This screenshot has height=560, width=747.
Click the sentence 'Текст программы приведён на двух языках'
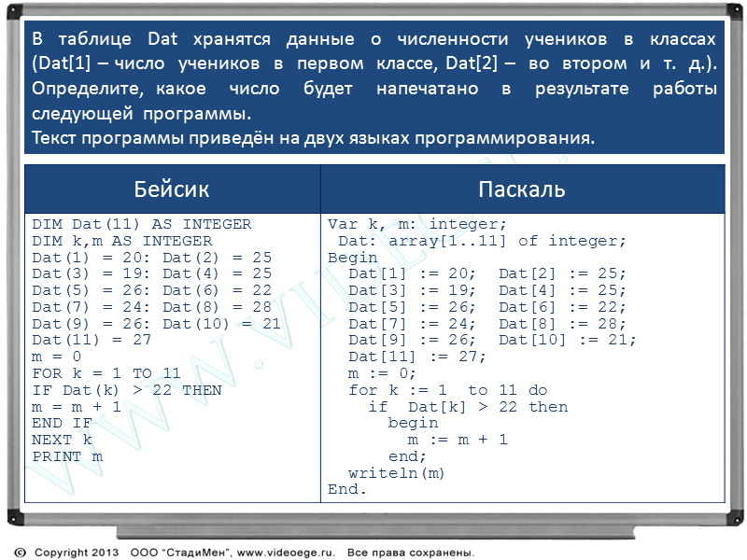pos(222,138)
